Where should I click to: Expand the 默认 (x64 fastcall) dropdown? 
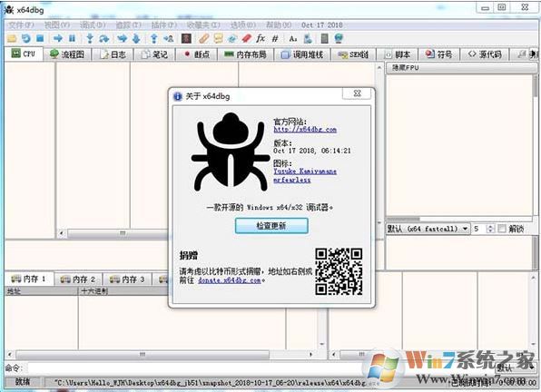[x=428, y=229]
